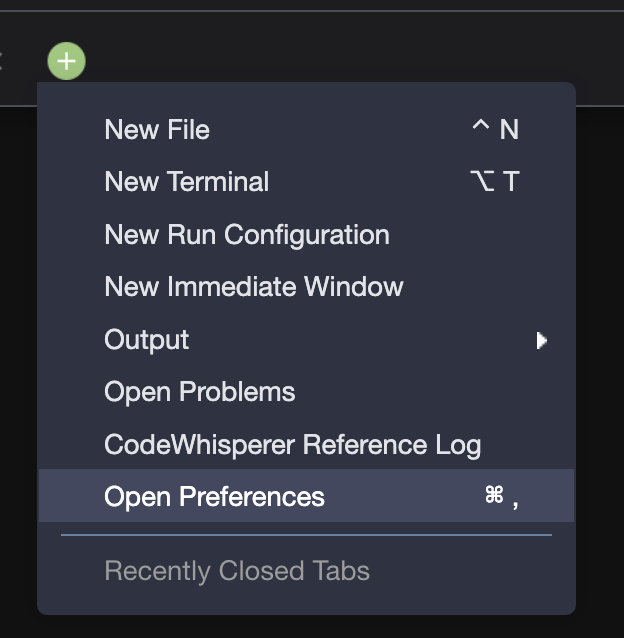Click the caret symbol in New File shortcut
The width and height of the screenshot is (624, 638).
[480, 125]
